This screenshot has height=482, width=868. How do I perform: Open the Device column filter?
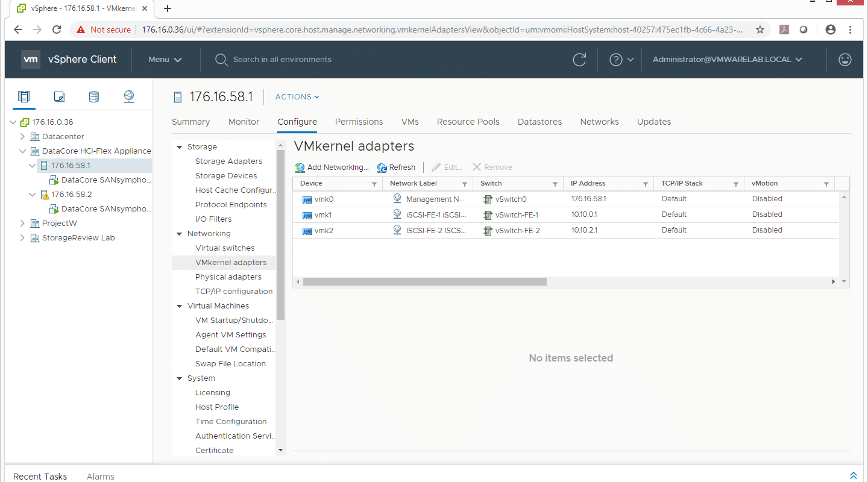click(374, 184)
